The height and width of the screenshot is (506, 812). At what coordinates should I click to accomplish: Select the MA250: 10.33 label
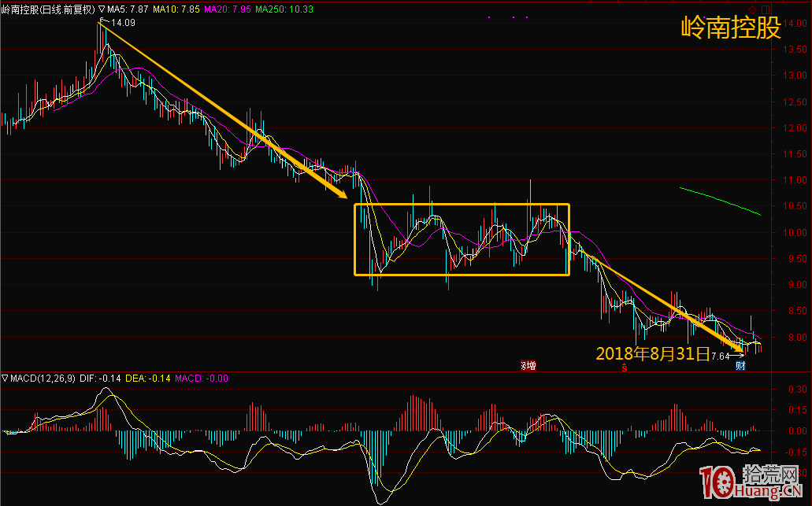click(x=284, y=9)
